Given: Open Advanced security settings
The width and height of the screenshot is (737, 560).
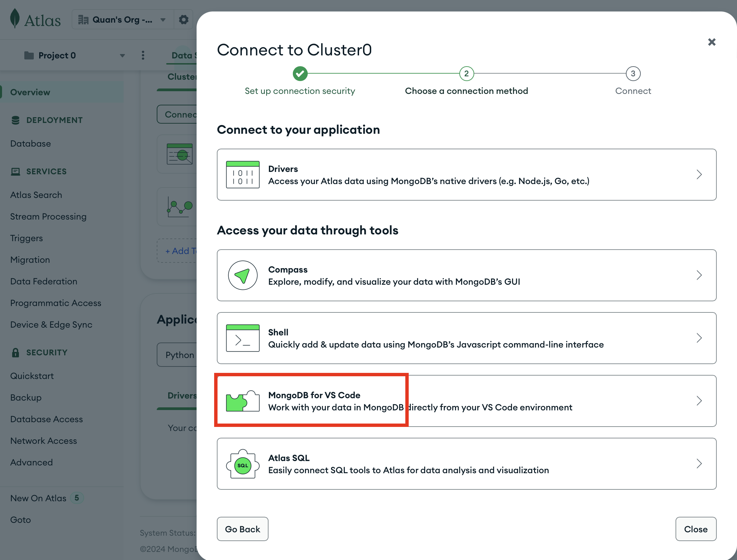Looking at the screenshot, I should (31, 462).
